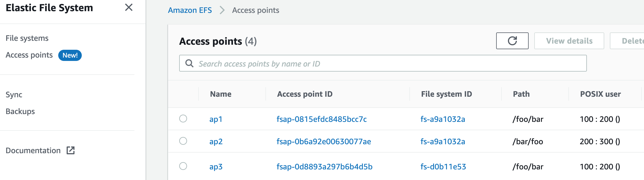Go back via Amazon EFS breadcrumb
644x180 pixels.
coord(190,10)
